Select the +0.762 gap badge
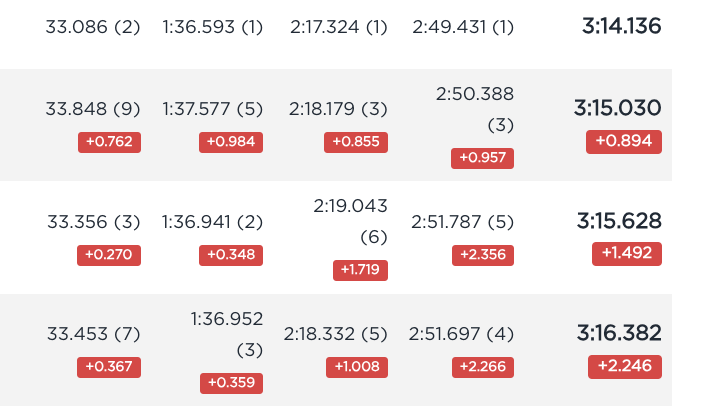 (109, 142)
